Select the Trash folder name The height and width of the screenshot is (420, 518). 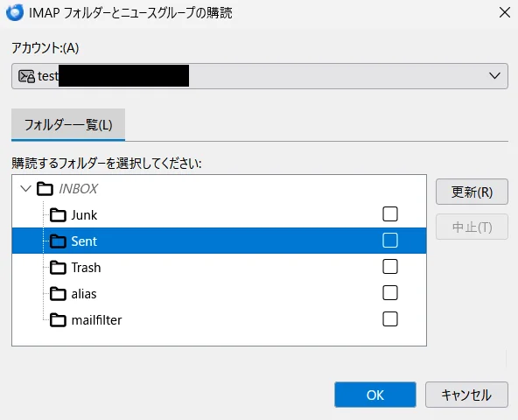pos(86,268)
